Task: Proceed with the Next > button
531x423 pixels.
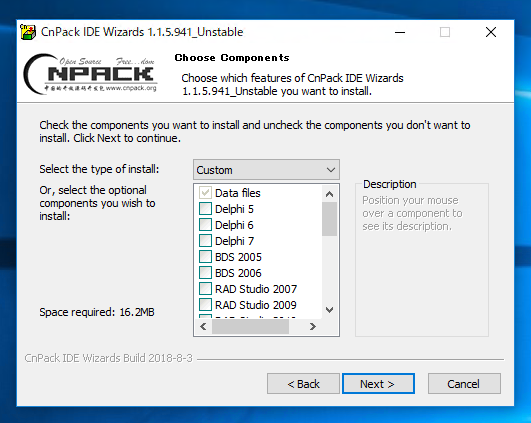Action: pos(378,384)
